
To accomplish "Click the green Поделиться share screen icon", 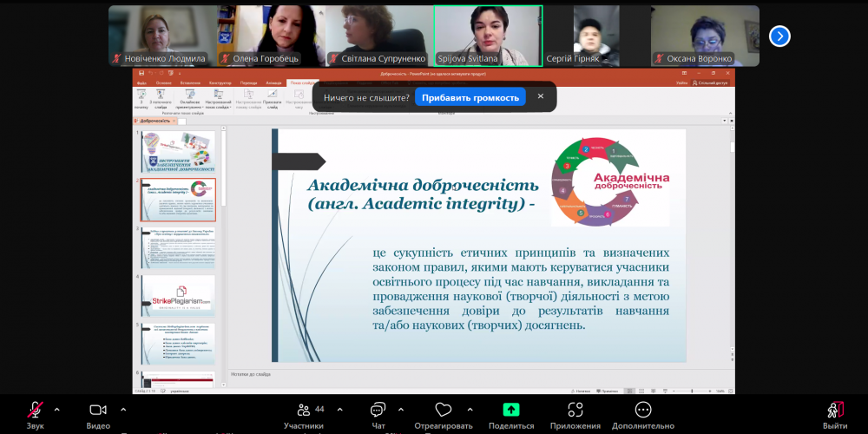I will 511,410.
